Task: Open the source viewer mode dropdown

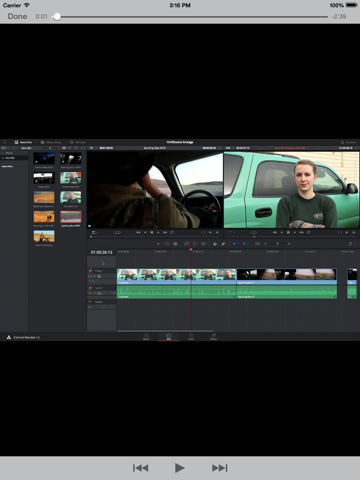Action: point(94,232)
